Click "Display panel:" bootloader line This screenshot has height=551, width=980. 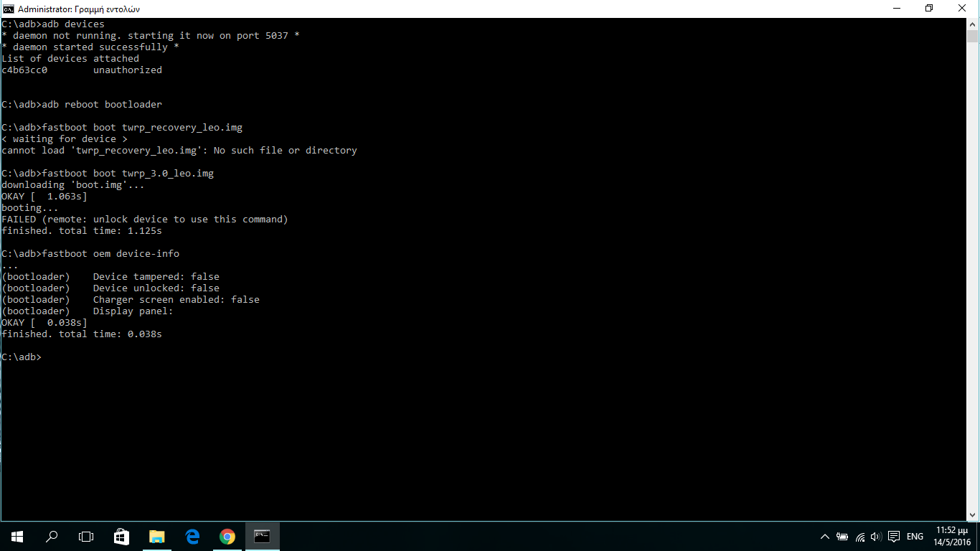coord(88,311)
